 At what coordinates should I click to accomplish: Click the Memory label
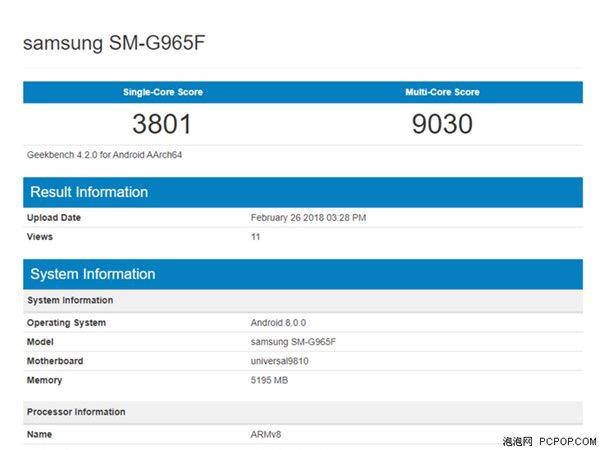[x=44, y=380]
